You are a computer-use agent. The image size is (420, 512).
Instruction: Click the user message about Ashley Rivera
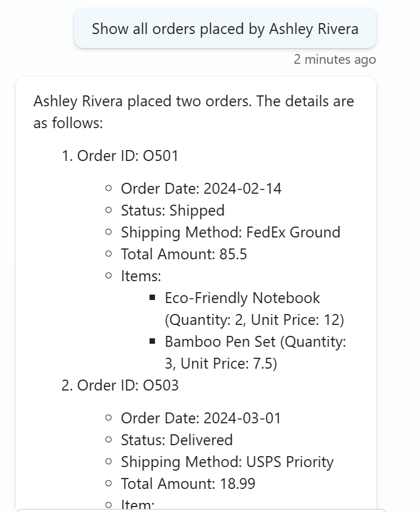[225, 29]
